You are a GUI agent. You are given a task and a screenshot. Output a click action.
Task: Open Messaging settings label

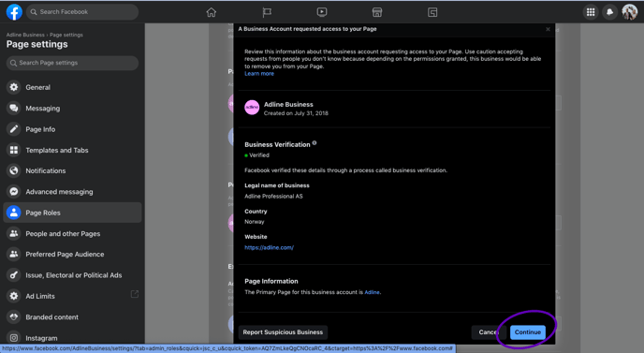(x=43, y=108)
